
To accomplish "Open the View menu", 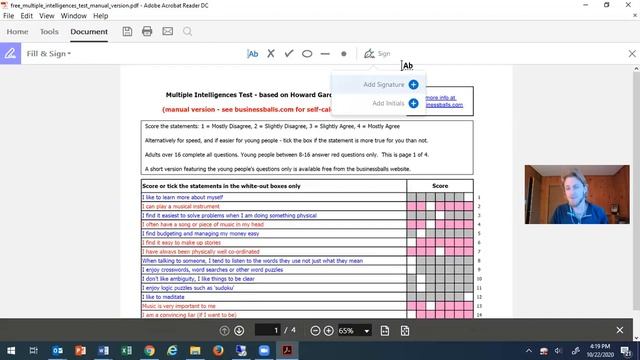I will pos(47,16).
